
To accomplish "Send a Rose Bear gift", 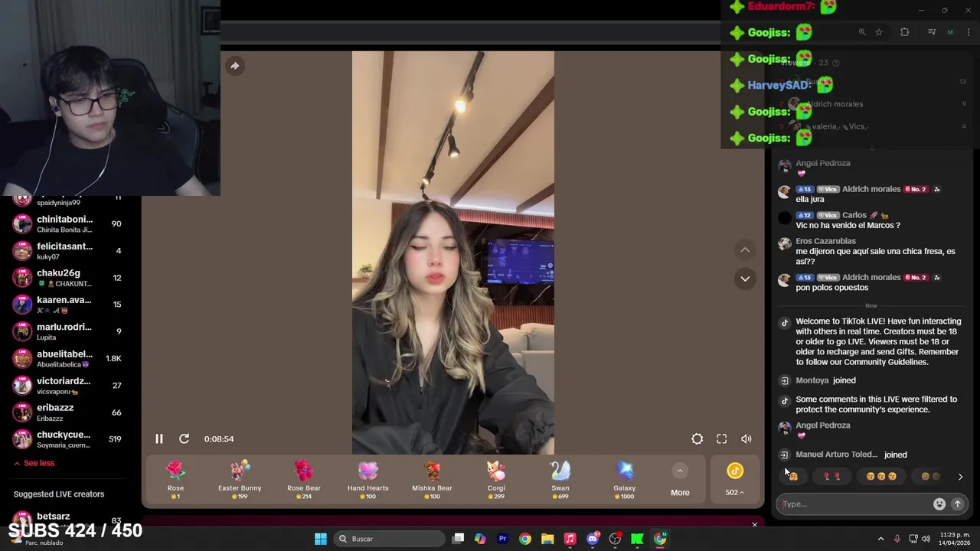I will tap(304, 480).
